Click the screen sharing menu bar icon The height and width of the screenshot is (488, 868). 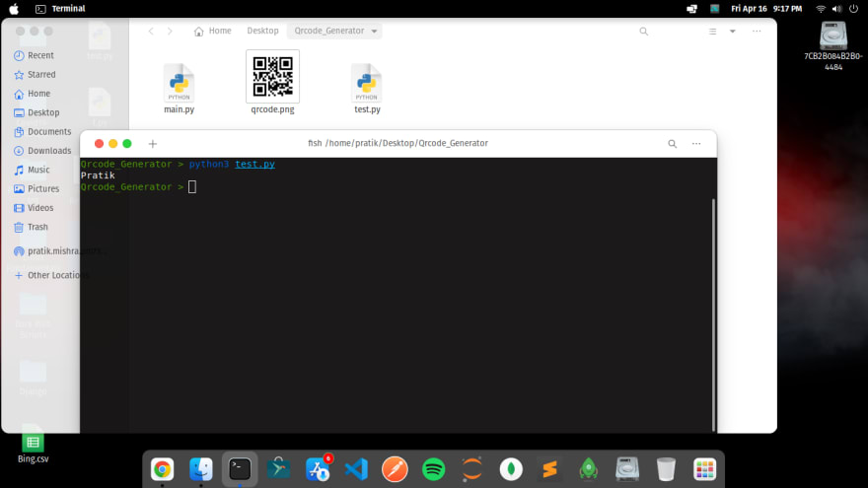click(692, 8)
